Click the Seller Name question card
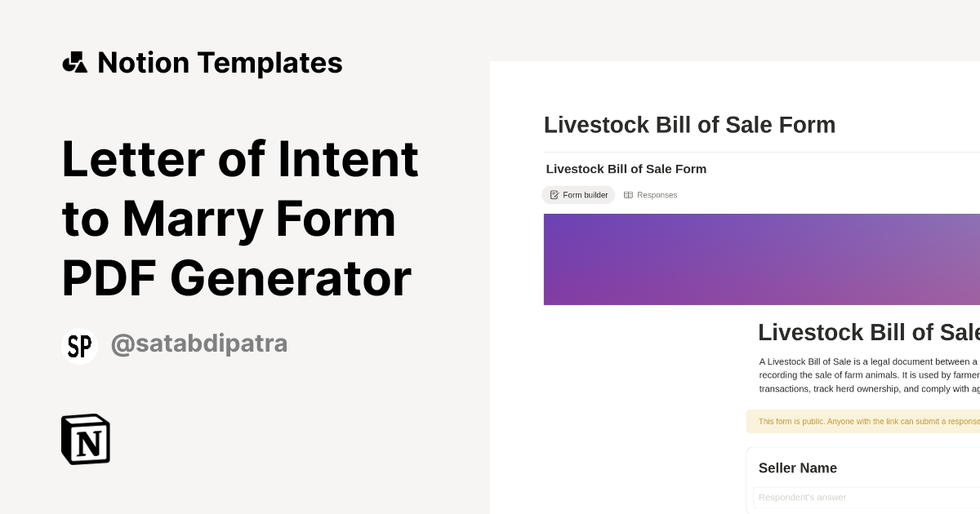This screenshot has width=980, height=514. [862, 481]
